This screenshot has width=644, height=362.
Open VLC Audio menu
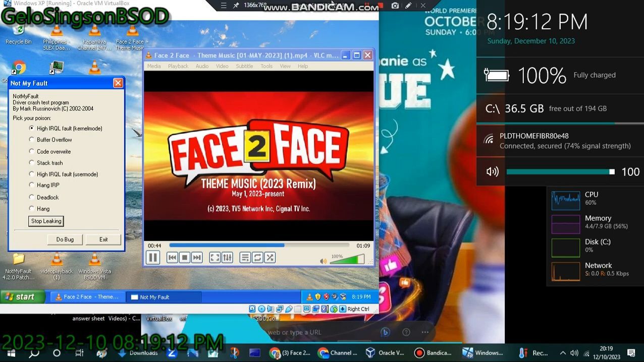click(x=202, y=66)
